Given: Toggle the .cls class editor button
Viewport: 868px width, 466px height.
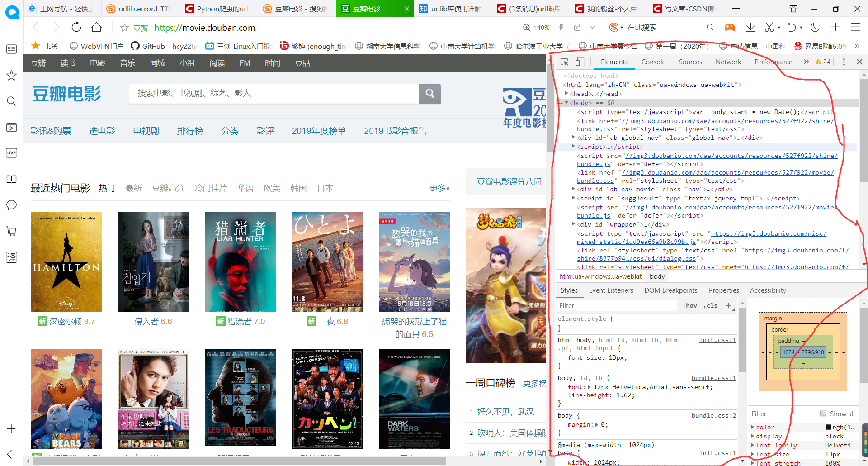Looking at the screenshot, I should (711, 306).
